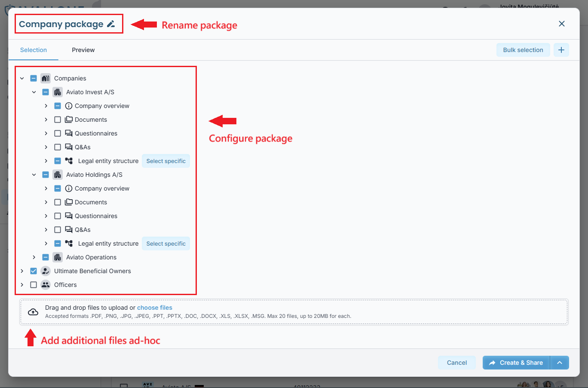Click the Bulk selection button
588x388 pixels.
click(523, 50)
